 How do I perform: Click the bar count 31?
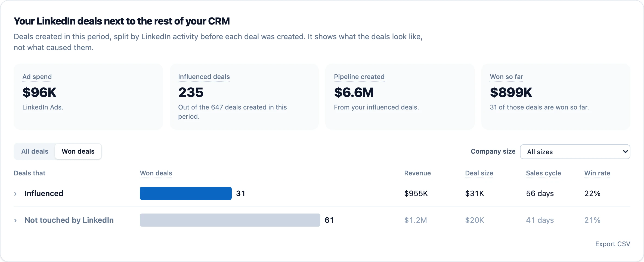coord(241,193)
